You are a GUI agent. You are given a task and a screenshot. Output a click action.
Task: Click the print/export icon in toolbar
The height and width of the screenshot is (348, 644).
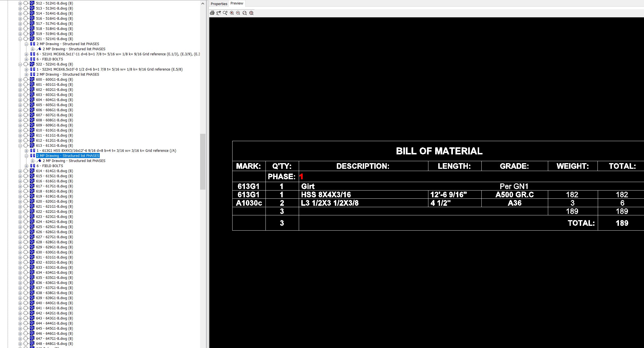212,13
